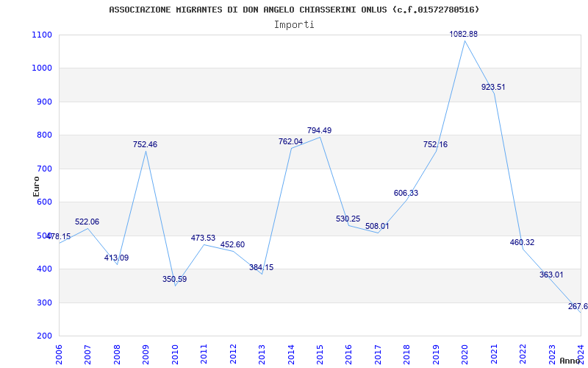This screenshot has width=588, height=368.
Task: Click the x-axis year 2011
Action: click(204, 354)
